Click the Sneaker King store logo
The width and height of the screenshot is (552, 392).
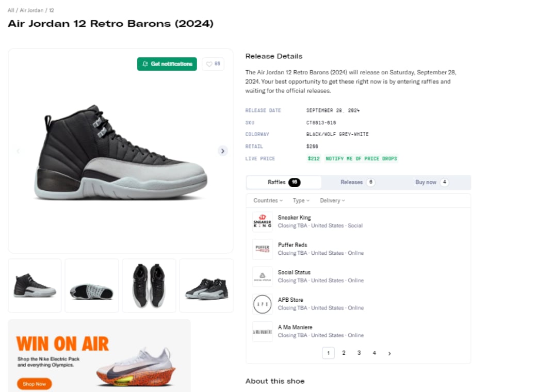262,222
